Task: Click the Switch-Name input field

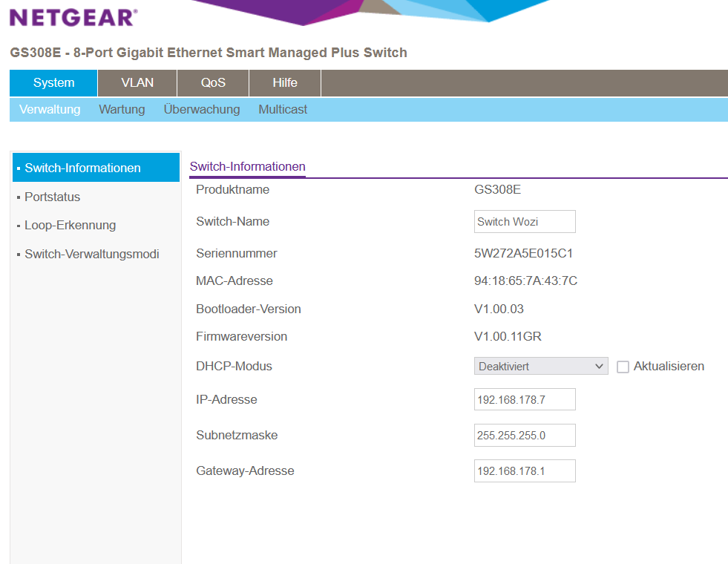Action: tap(525, 221)
